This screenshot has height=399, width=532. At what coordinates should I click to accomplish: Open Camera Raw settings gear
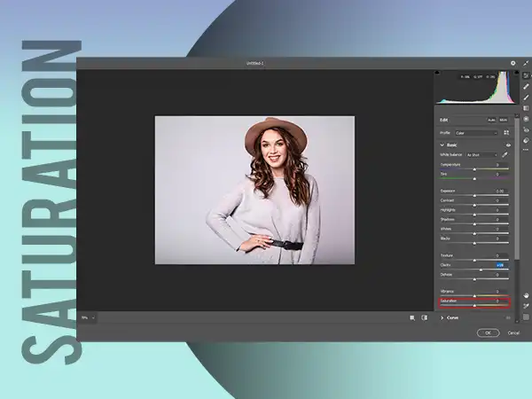pos(512,63)
